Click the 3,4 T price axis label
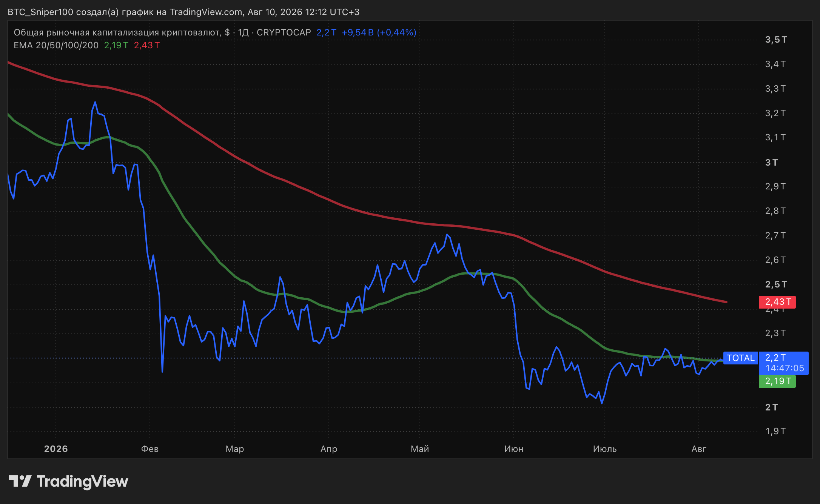 click(775, 64)
